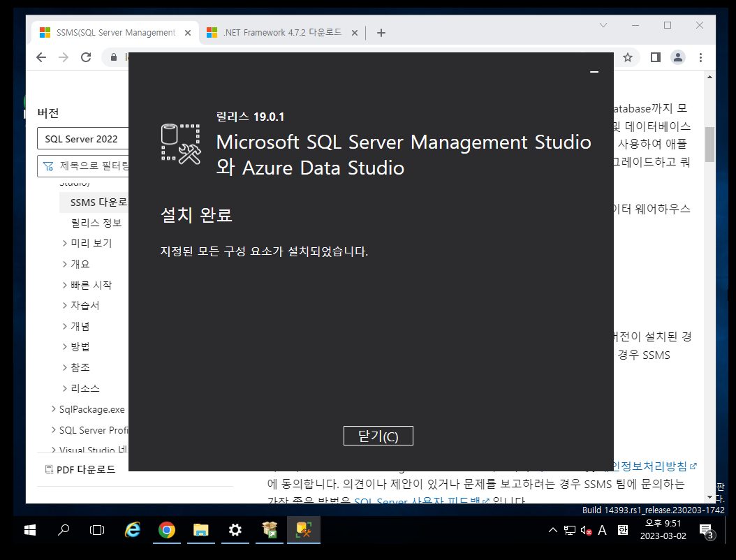Click the site lock icon in the address bar
Image resolution: width=736 pixels, height=560 pixels.
[x=114, y=57]
